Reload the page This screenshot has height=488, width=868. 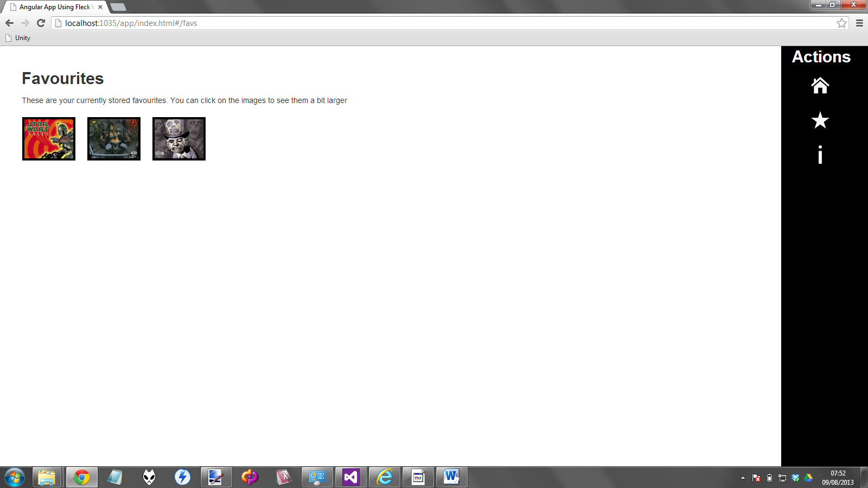click(x=41, y=23)
